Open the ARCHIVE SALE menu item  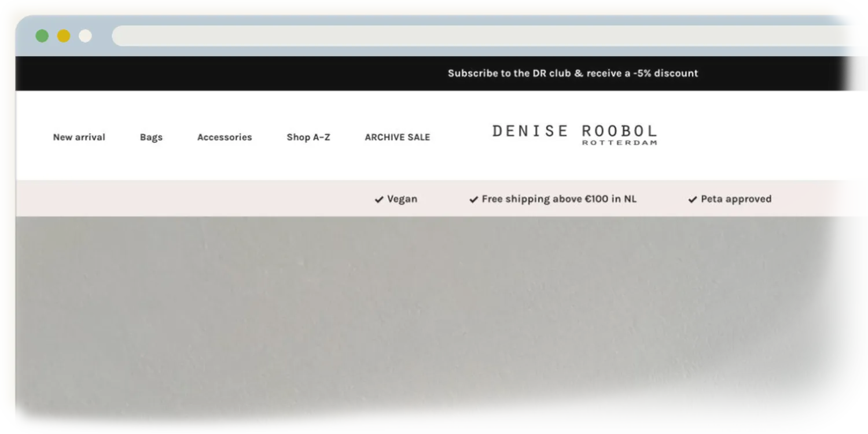(x=398, y=137)
